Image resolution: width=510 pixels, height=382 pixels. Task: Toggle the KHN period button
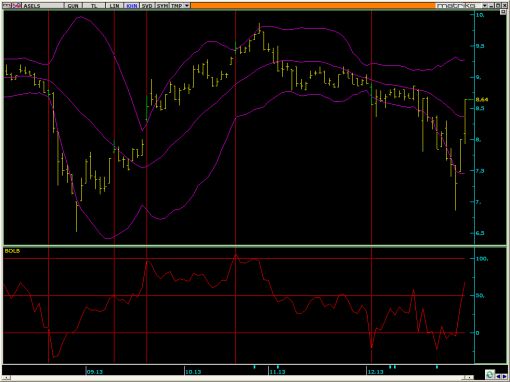pyautogui.click(x=131, y=6)
